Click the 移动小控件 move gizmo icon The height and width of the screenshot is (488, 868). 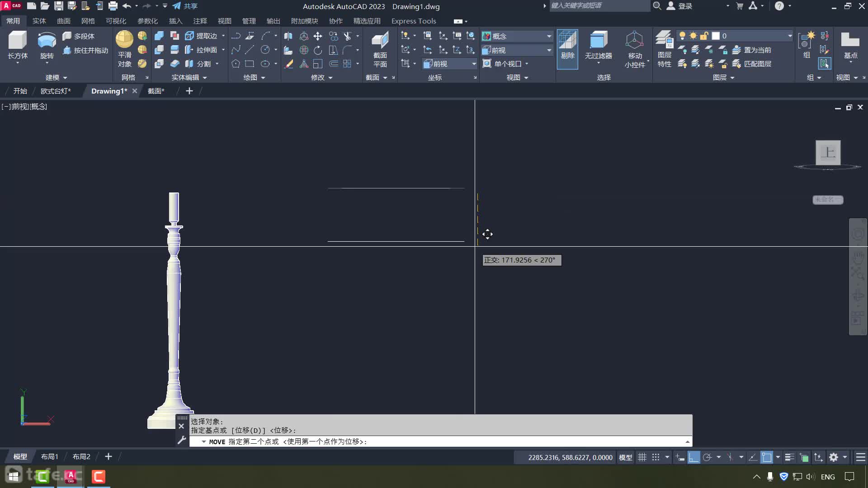click(635, 49)
